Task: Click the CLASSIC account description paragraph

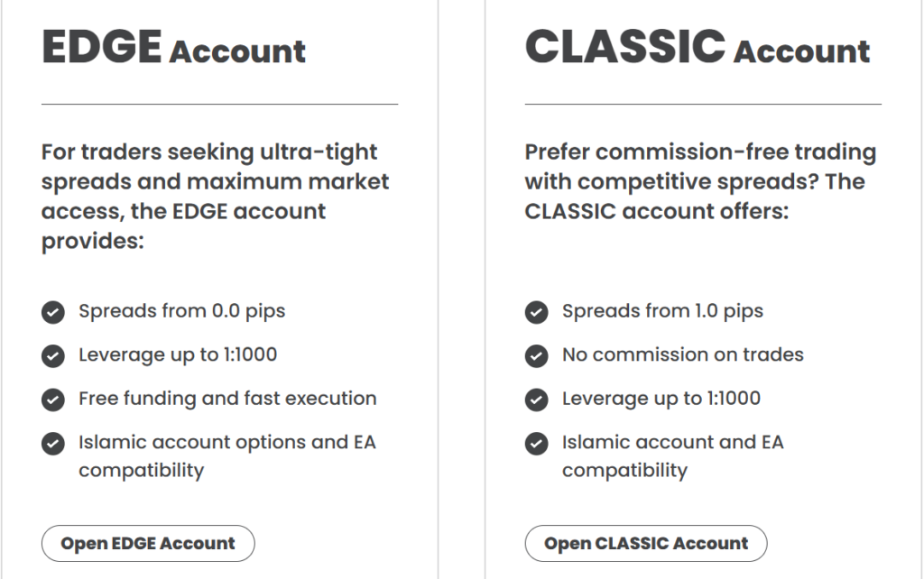Action: [x=700, y=182]
